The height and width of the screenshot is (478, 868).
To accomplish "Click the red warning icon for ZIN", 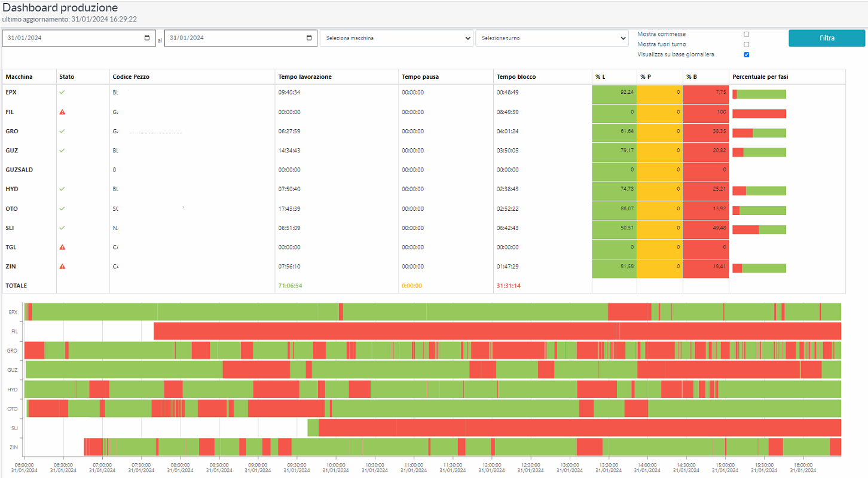I will tap(62, 266).
